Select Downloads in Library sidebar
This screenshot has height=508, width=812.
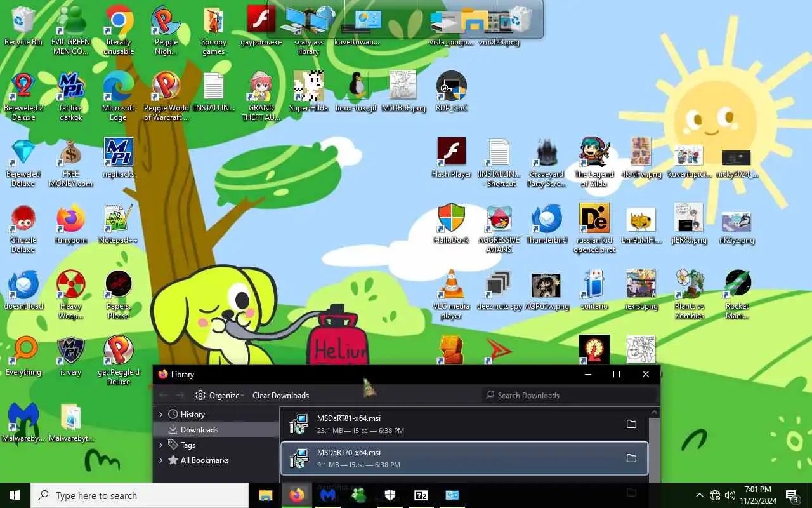coord(216,430)
